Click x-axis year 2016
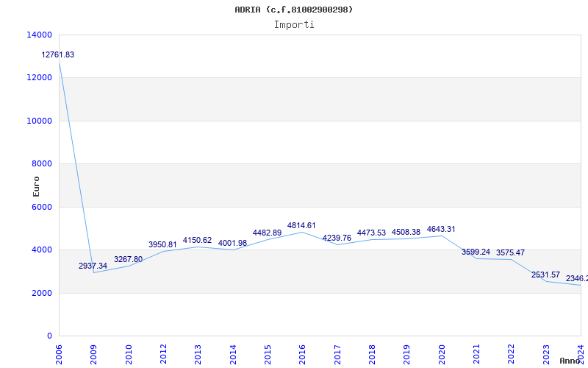Viewport: 588px width, 368px height. click(303, 355)
